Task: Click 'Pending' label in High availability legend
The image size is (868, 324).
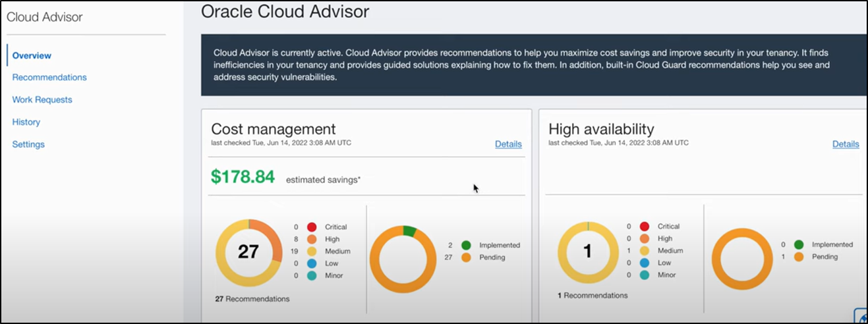Action: pos(825,257)
